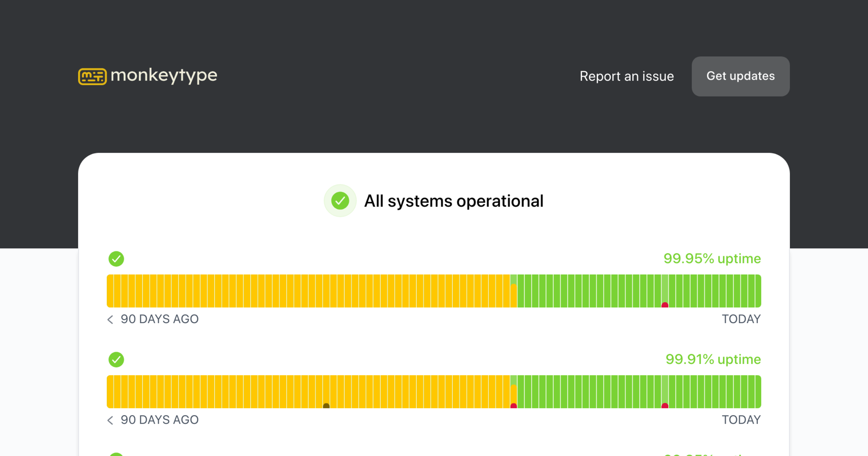The width and height of the screenshot is (868, 456).
Task: Click the green check beside All systems operational
Action: (x=340, y=201)
